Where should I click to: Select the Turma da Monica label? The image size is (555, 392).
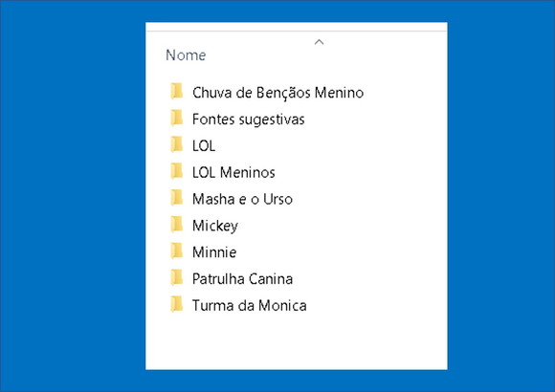pos(249,306)
